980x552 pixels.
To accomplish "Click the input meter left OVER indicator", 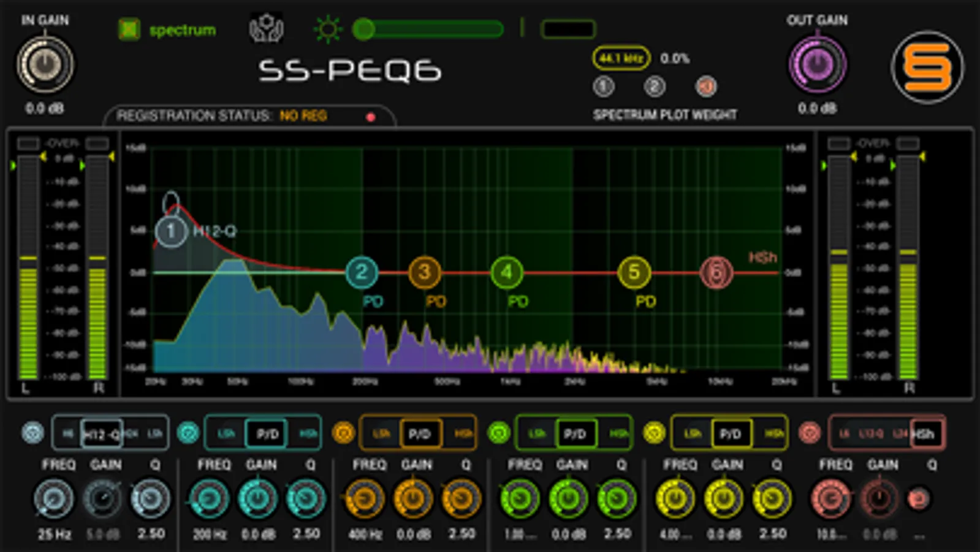I will coord(28,144).
